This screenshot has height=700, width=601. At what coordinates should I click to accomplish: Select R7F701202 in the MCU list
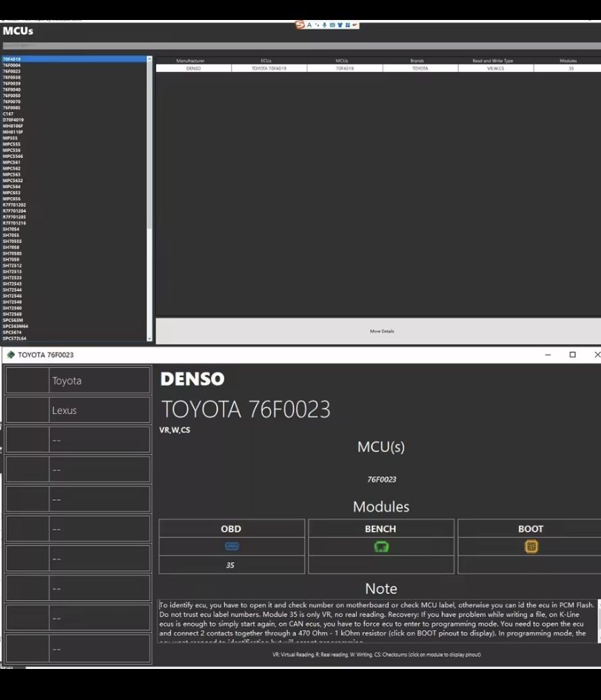pos(14,205)
